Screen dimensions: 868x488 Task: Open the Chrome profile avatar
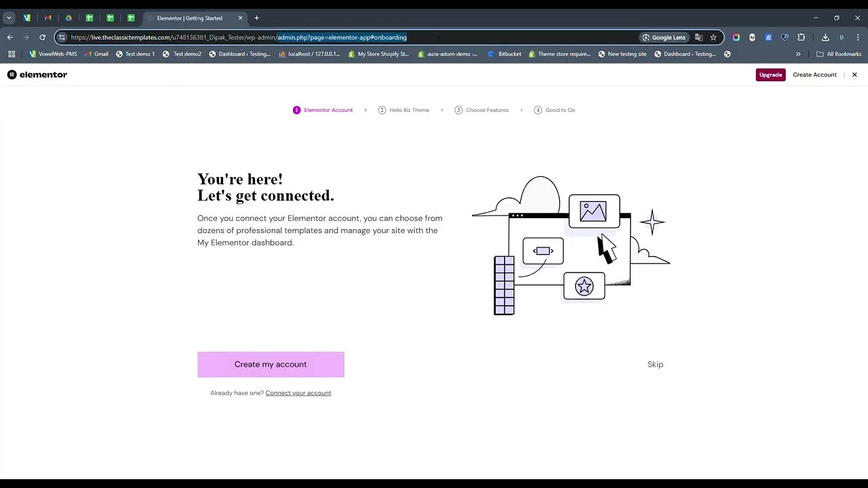pyautogui.click(x=842, y=37)
